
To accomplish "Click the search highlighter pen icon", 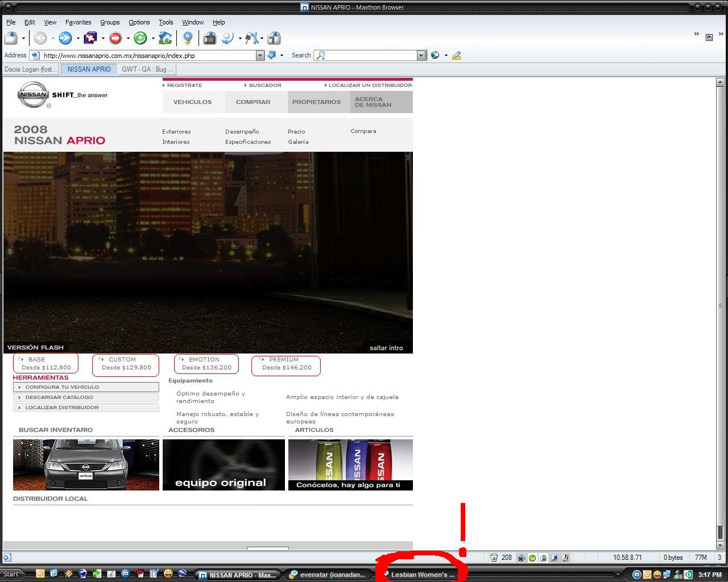I will tap(456, 55).
